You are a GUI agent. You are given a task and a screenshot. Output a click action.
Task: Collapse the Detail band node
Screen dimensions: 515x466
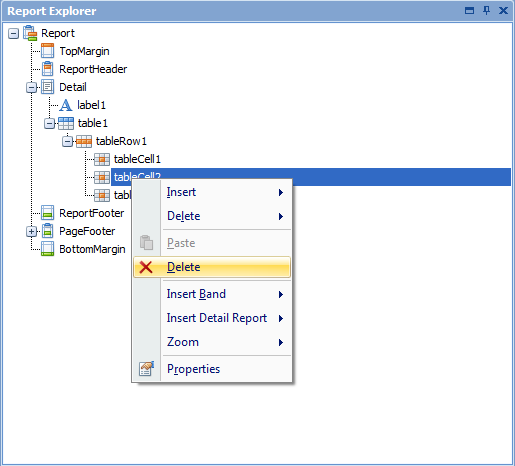(x=31, y=87)
